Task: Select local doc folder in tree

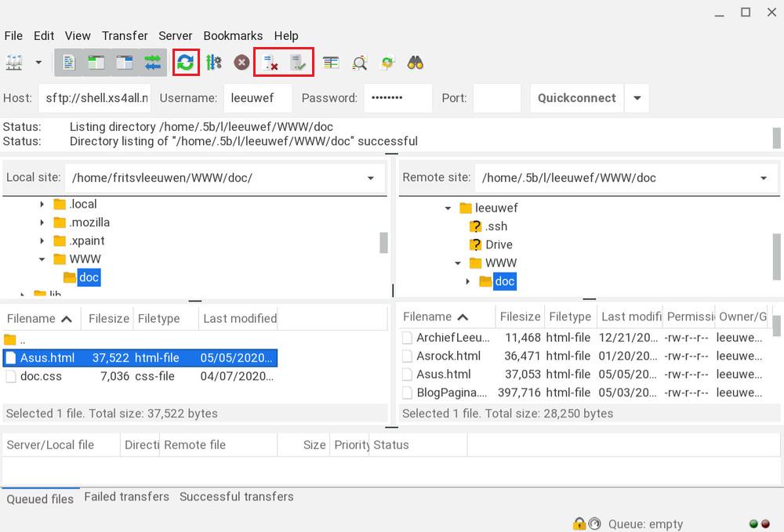Action: [89, 277]
